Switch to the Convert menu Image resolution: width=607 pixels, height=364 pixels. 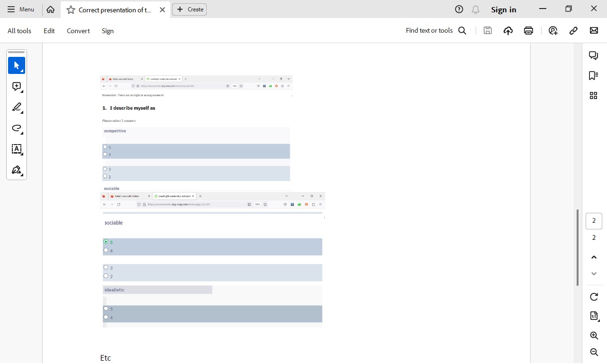coord(78,31)
